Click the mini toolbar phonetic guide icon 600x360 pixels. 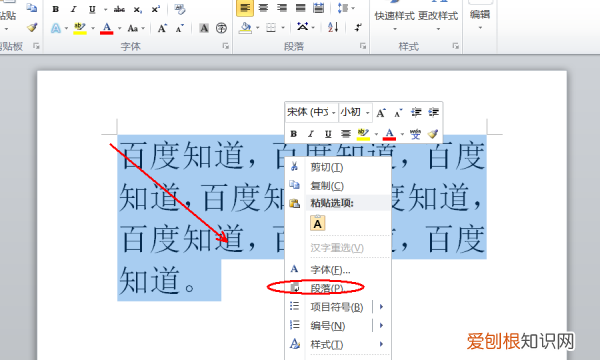[x=415, y=134]
